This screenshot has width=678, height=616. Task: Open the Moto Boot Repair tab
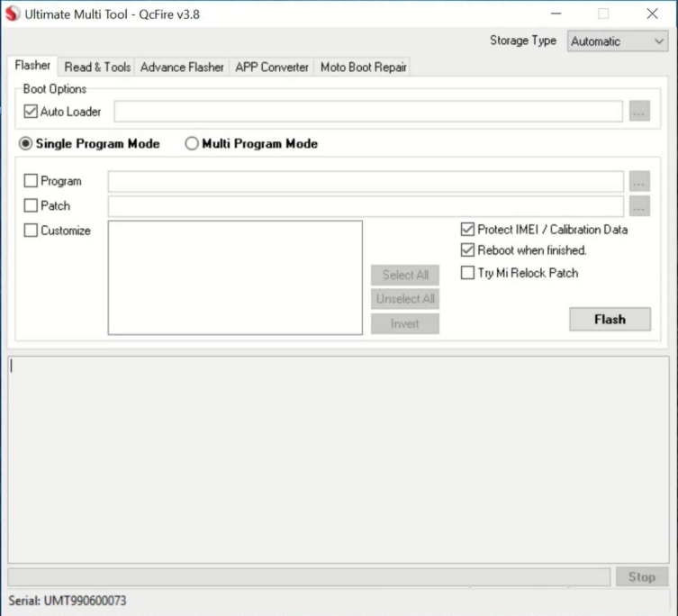pos(363,67)
